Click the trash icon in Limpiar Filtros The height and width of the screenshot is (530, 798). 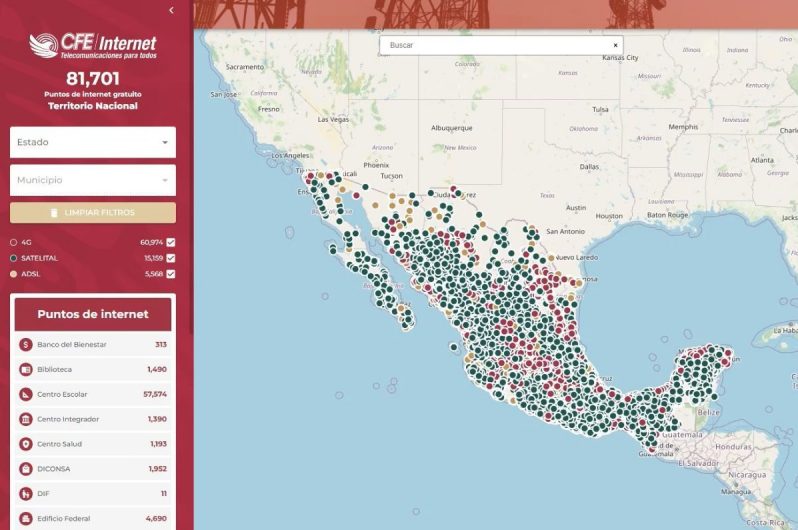(54, 213)
